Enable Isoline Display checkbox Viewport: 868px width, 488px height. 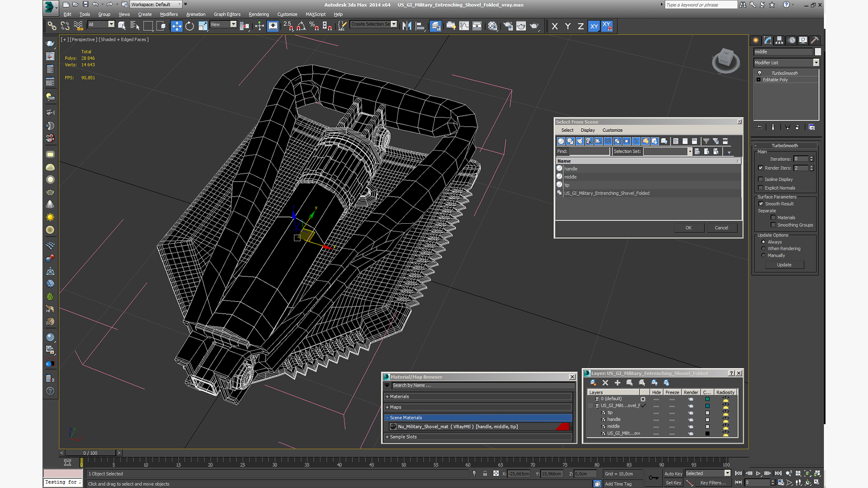click(760, 179)
